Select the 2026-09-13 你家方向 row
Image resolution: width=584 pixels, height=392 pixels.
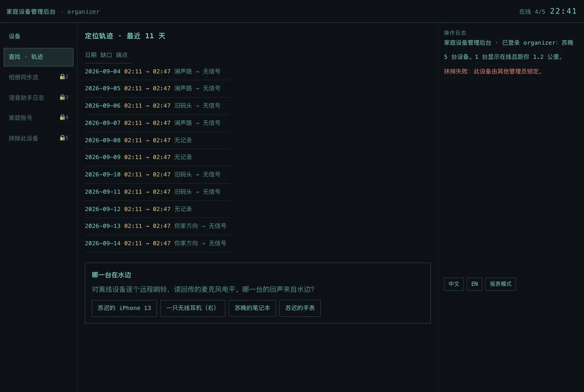[x=157, y=226]
